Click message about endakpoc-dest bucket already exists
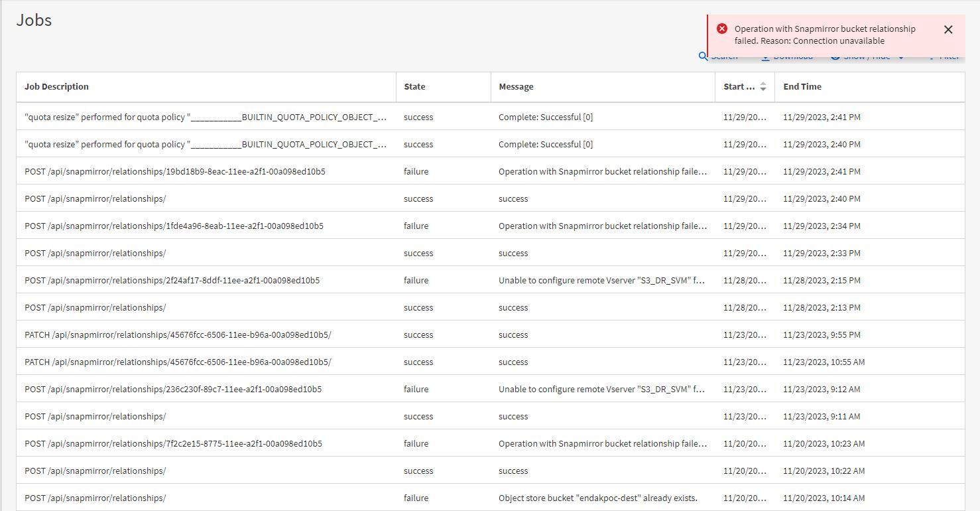980x511 pixels. (597, 498)
